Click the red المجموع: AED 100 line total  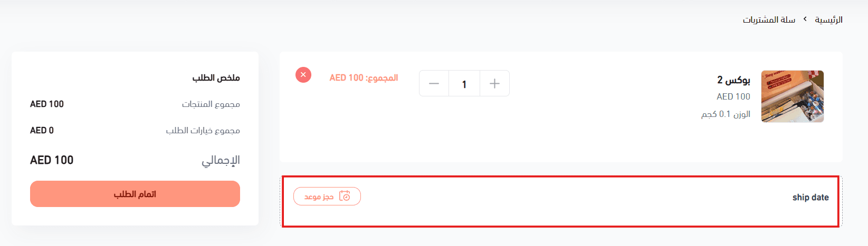[364, 78]
